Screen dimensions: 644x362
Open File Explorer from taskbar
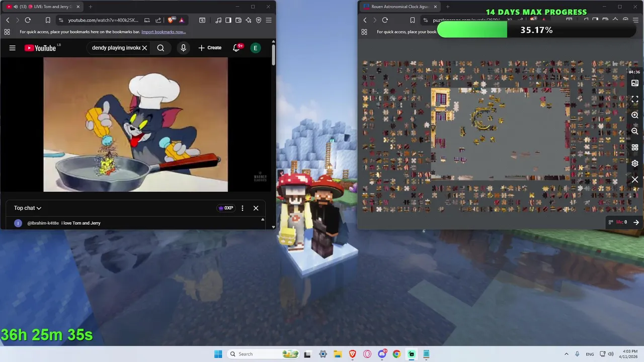point(338,354)
